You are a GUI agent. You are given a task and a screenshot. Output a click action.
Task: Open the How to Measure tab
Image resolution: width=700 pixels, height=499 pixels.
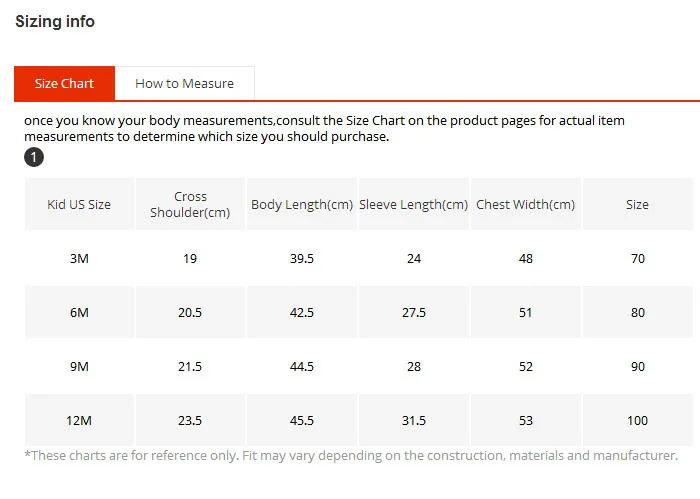(184, 84)
